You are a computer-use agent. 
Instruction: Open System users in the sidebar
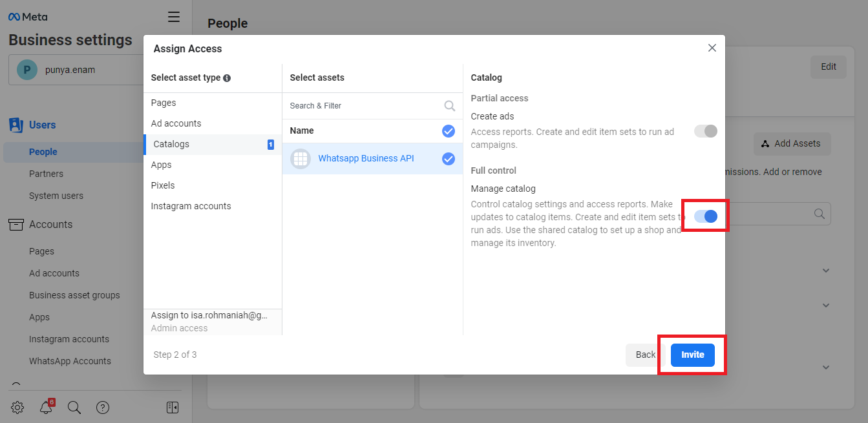(56, 196)
